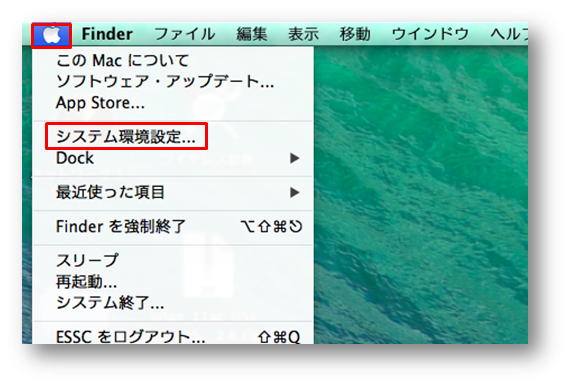This screenshot has width=570, height=386.
Task: Expand the Dock submenu arrow
Action: [295, 158]
